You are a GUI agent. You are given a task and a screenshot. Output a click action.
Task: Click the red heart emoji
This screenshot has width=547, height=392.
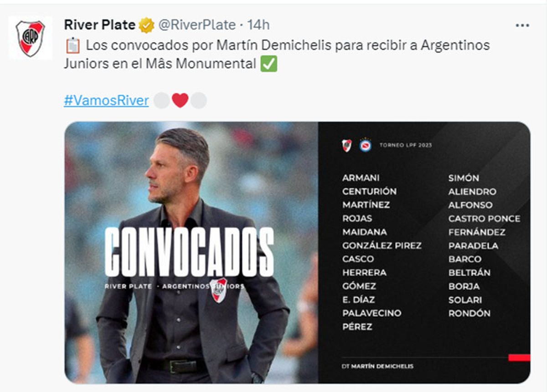click(180, 100)
